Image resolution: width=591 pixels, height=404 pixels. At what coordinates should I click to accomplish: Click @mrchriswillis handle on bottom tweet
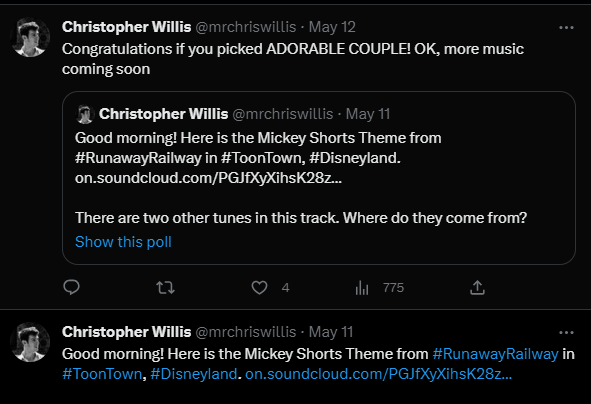[x=246, y=332]
